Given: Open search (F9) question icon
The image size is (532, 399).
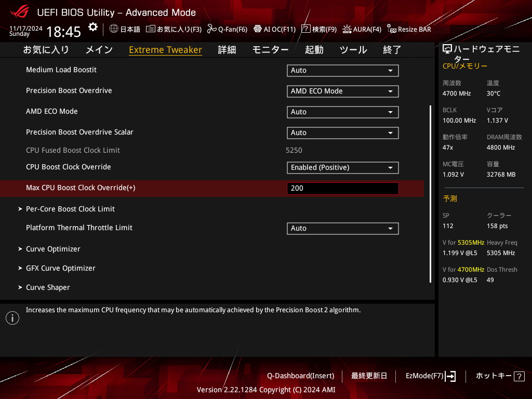Looking at the screenshot, I should point(305,29).
